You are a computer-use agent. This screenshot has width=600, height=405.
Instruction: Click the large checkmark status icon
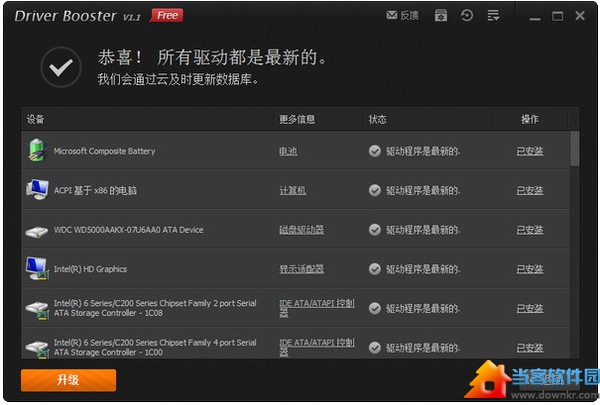point(61,67)
